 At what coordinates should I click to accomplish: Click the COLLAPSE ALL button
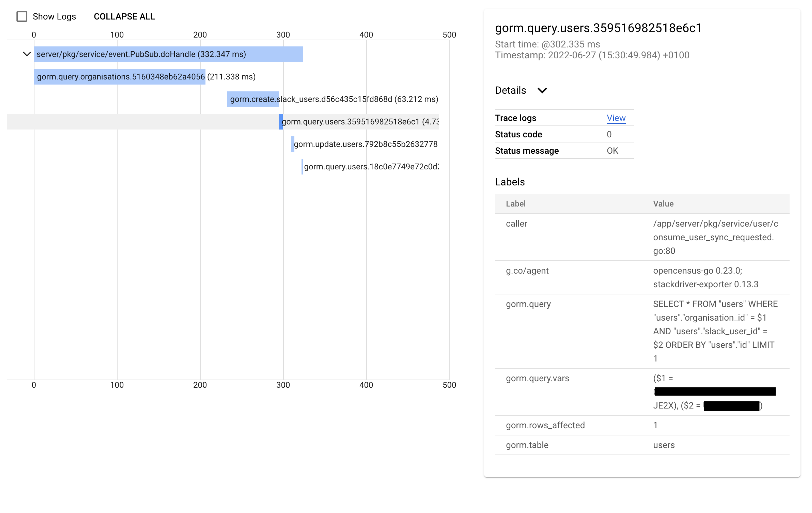(124, 17)
